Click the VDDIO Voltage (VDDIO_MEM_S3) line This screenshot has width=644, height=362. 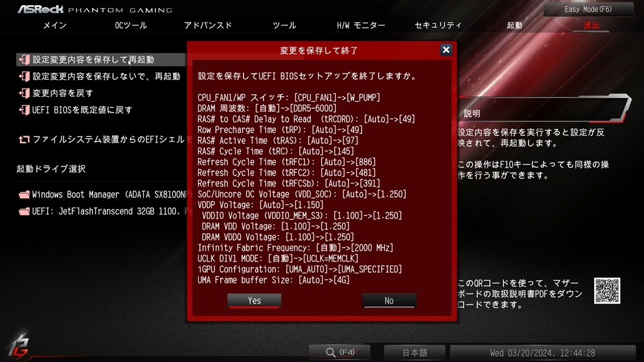(x=302, y=216)
